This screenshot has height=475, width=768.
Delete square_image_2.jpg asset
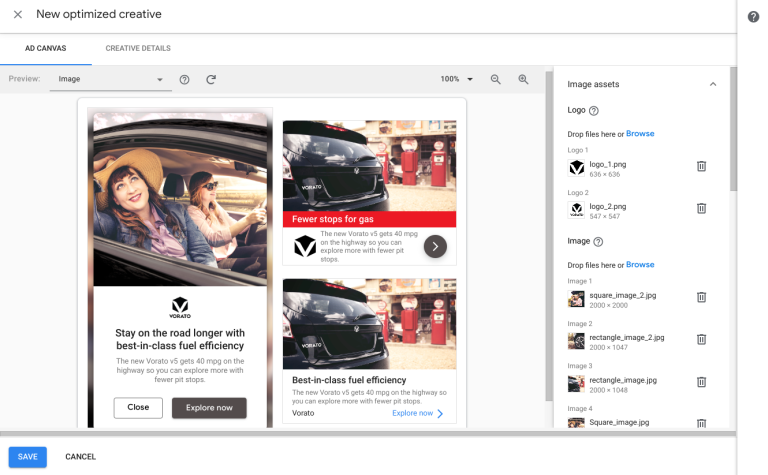pos(701,297)
